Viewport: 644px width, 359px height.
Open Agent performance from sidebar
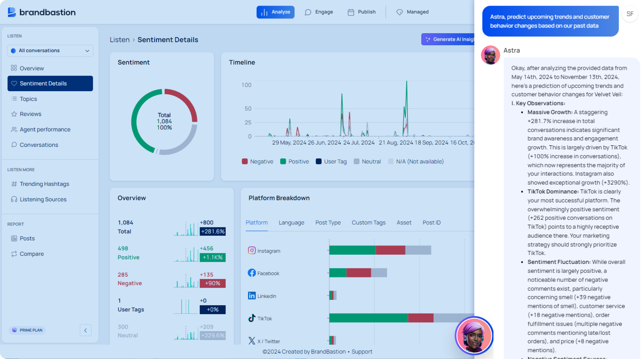pyautogui.click(x=45, y=129)
